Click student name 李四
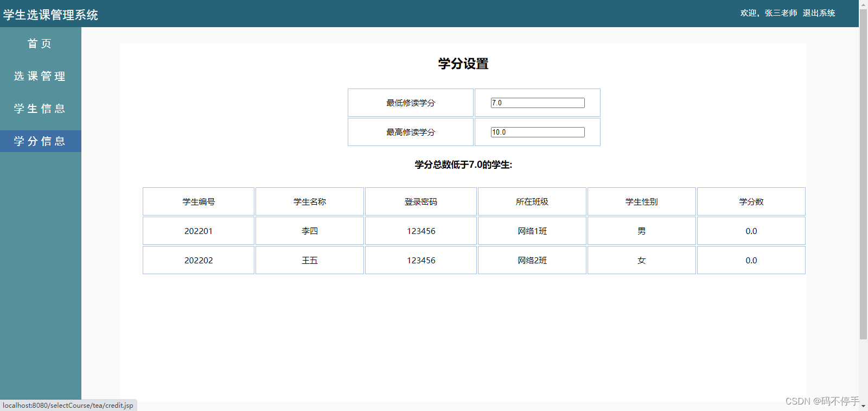This screenshot has height=411, width=868. click(310, 231)
